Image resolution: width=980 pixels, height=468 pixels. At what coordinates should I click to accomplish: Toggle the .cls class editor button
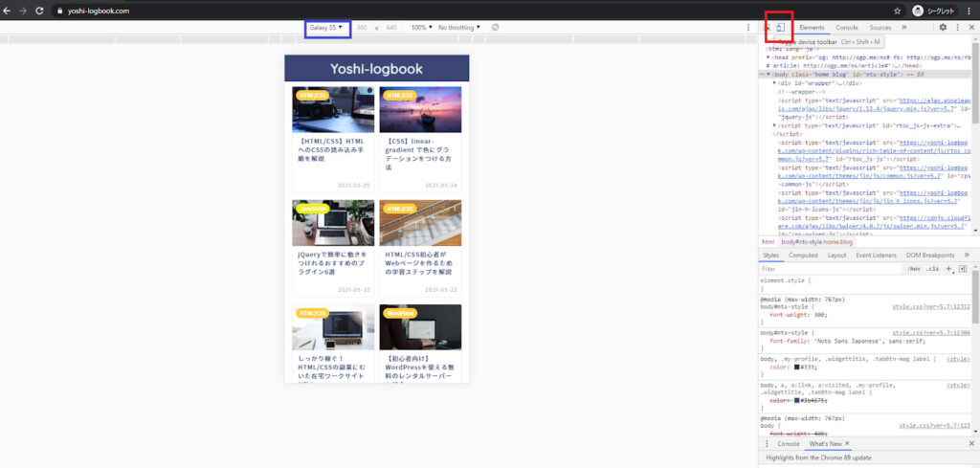point(932,269)
